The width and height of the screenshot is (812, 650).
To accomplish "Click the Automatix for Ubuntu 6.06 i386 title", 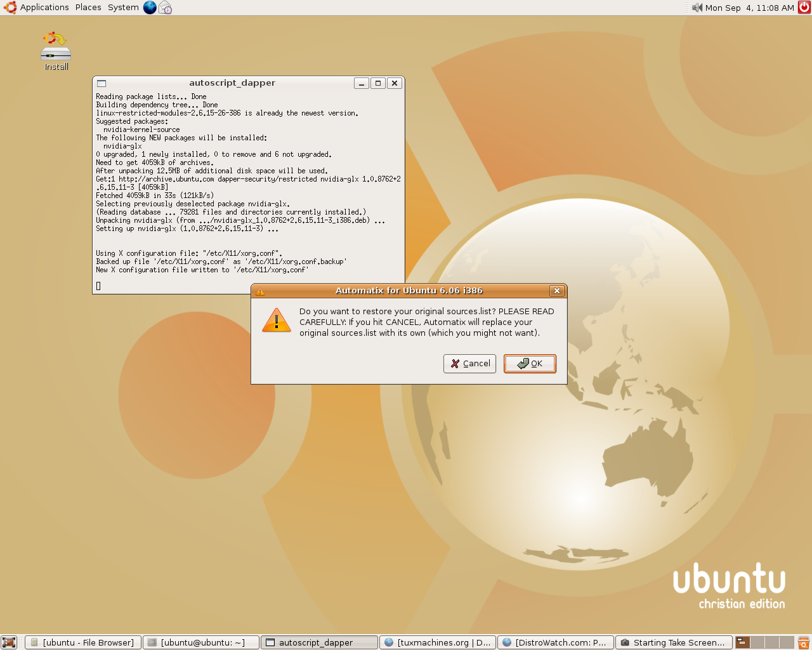I will 409,291.
